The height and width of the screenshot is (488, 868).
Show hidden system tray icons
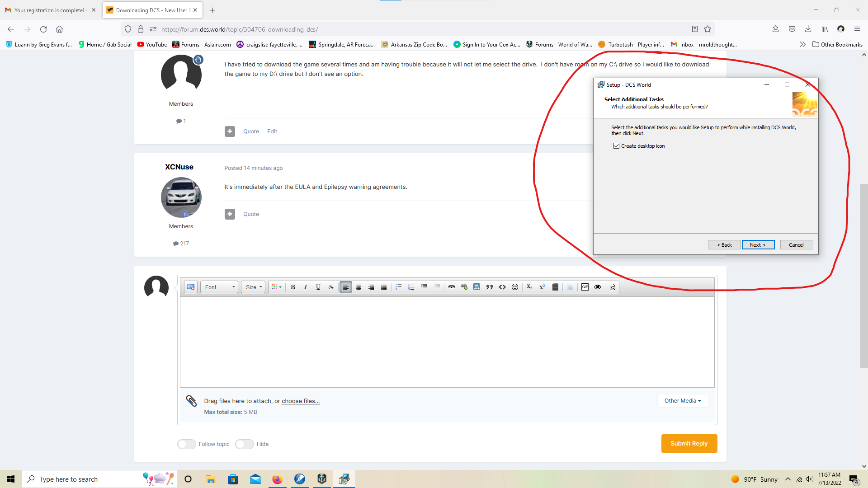click(788, 479)
